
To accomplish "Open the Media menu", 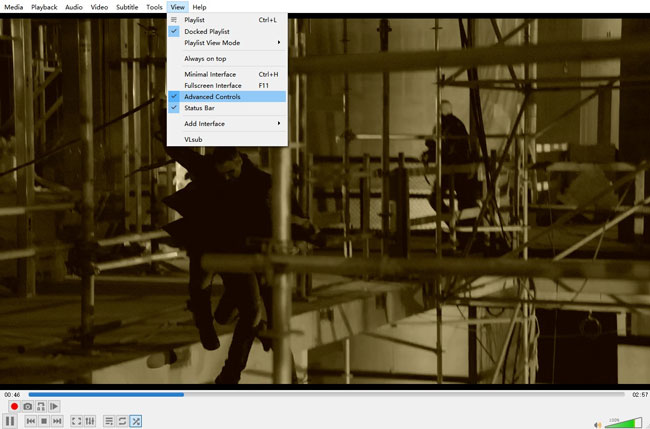I will tap(14, 7).
